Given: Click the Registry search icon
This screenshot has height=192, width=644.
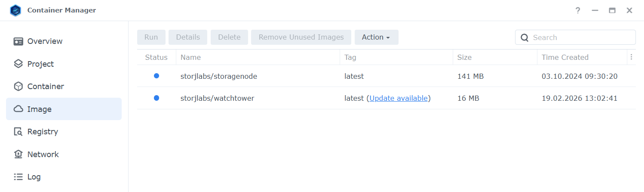Looking at the screenshot, I should 18,132.
